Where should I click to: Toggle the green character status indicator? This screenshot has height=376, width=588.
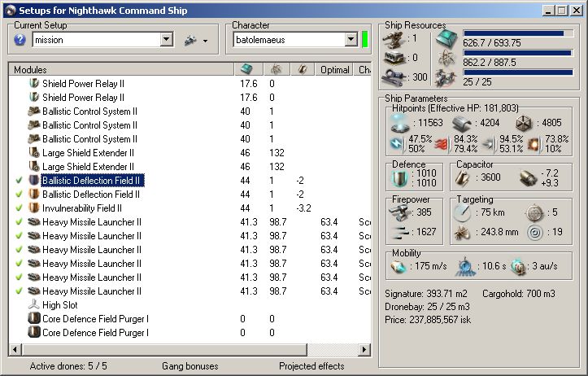(365, 40)
